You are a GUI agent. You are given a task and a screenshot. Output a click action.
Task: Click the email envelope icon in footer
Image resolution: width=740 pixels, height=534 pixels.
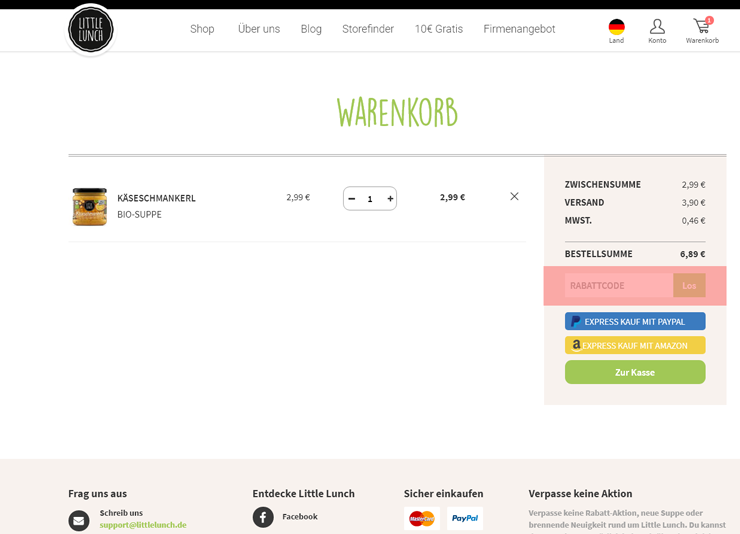79,520
